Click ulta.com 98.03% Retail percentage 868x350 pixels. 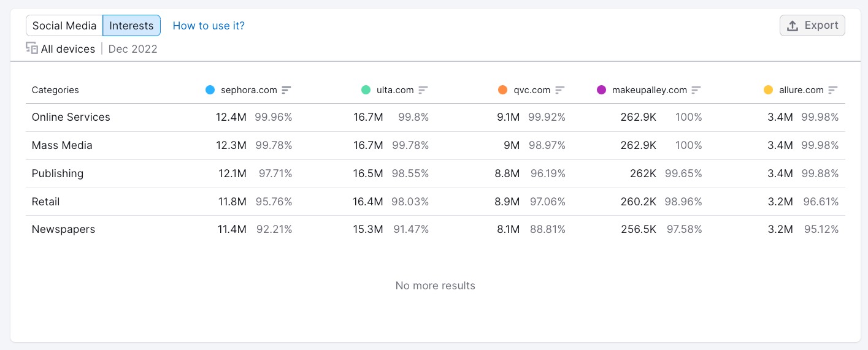411,202
